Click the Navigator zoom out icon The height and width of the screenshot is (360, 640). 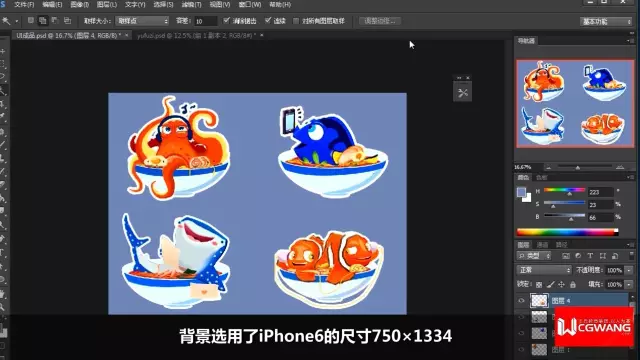coord(548,167)
